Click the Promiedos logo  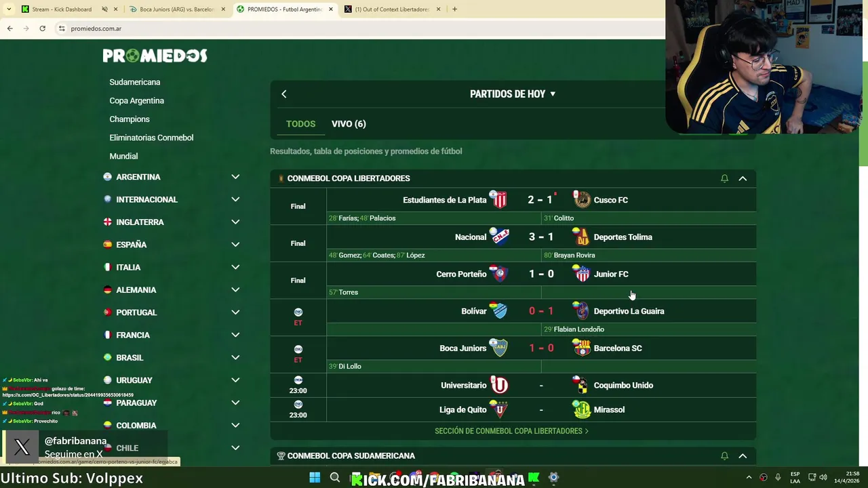point(155,56)
